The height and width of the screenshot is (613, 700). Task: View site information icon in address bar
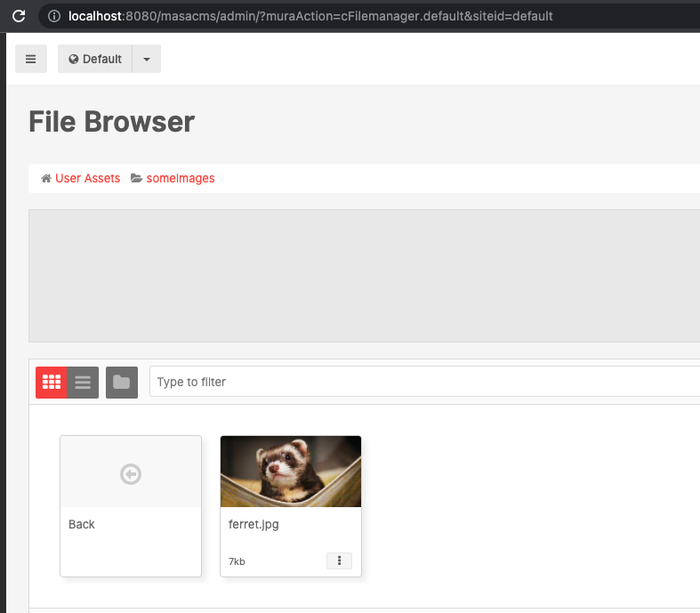tap(54, 16)
